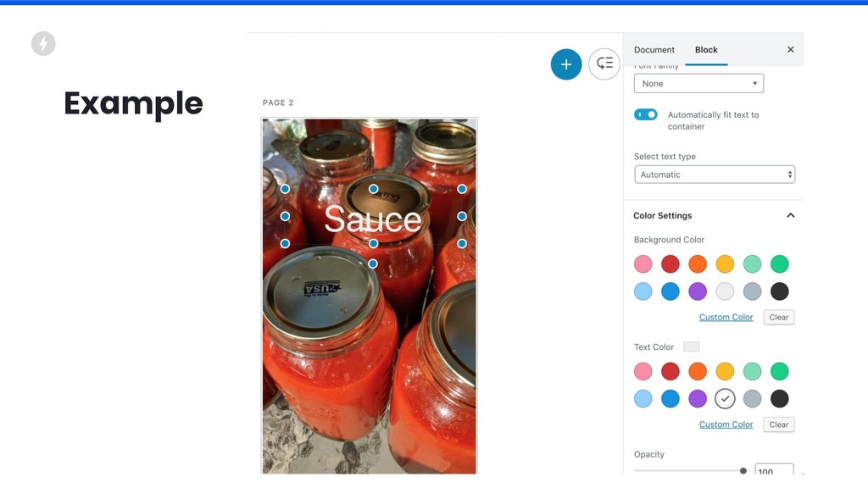Switch to the Block tab
868x488 pixels.
tap(706, 50)
